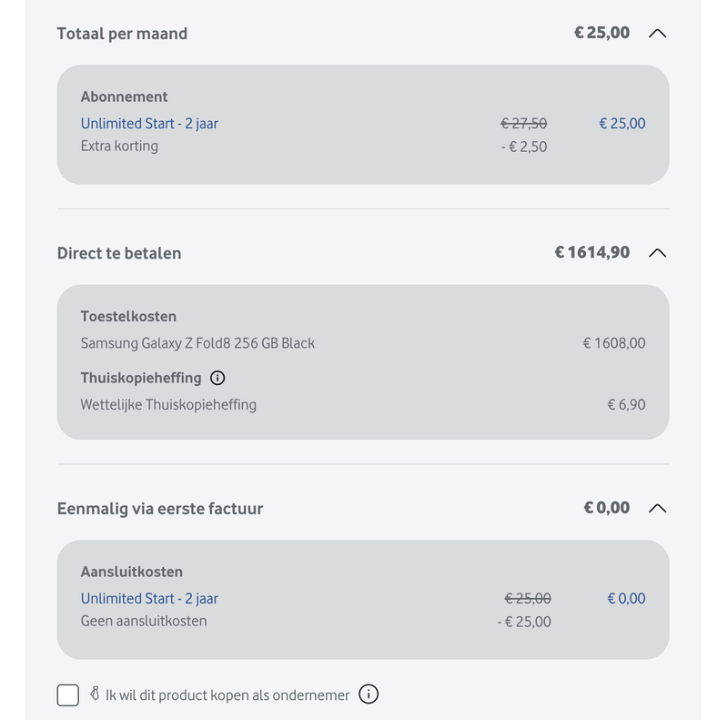Click the tie icon before ondernemer text
This screenshot has height=720, width=728.
tap(95, 694)
